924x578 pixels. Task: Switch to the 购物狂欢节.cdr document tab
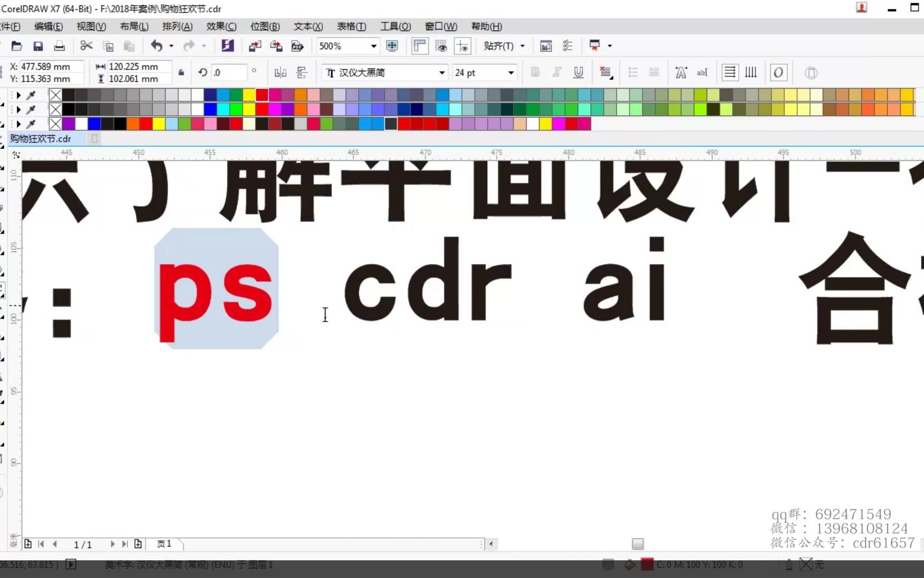(x=40, y=138)
